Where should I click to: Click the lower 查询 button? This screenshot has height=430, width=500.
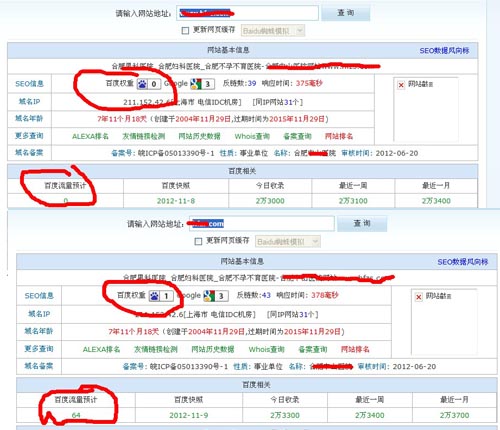362,223
